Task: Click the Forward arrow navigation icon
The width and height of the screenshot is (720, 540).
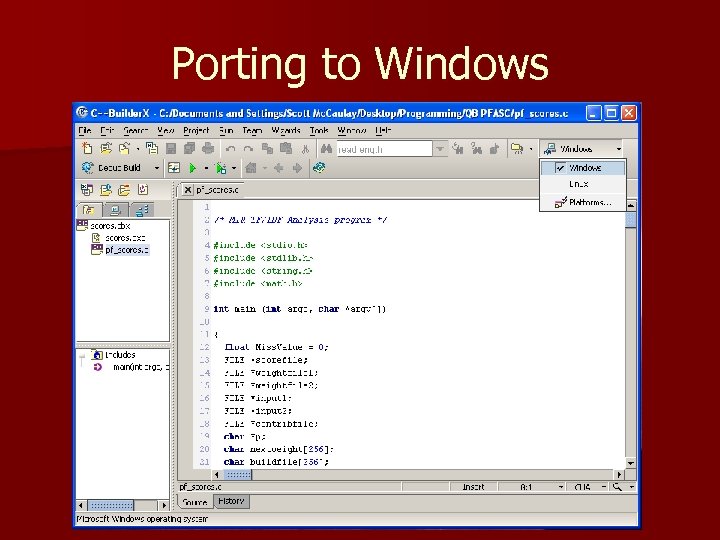Action: click(x=297, y=168)
